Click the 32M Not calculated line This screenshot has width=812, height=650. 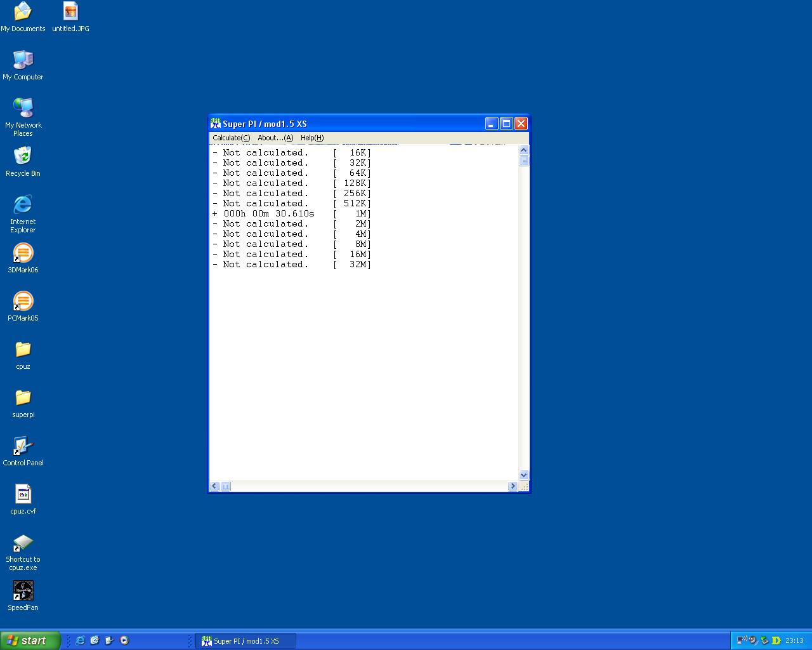292,264
